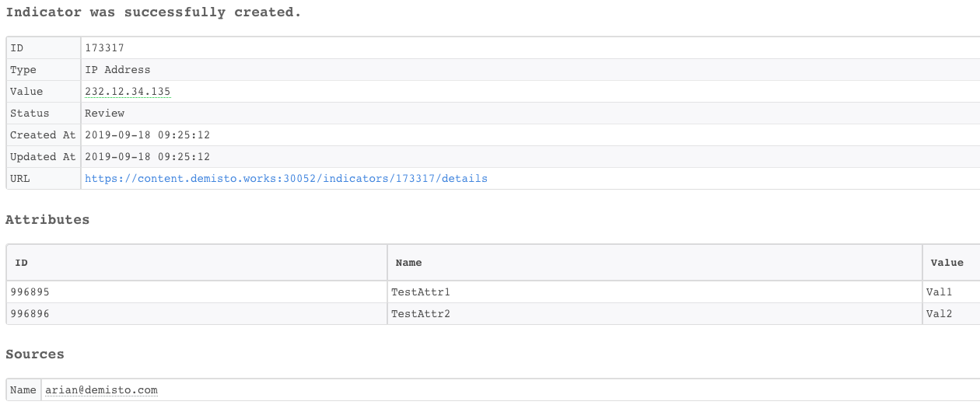Click the Status value Review
980x412 pixels.
pos(104,113)
